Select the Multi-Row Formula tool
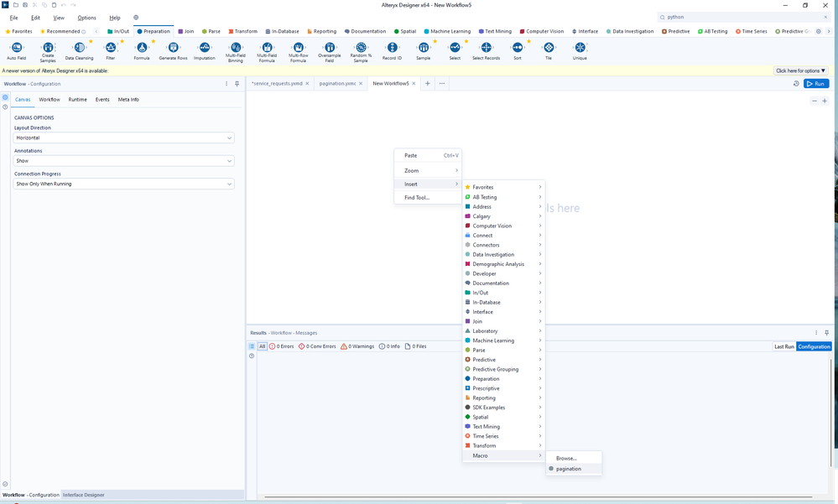The width and height of the screenshot is (838, 504). [299, 52]
